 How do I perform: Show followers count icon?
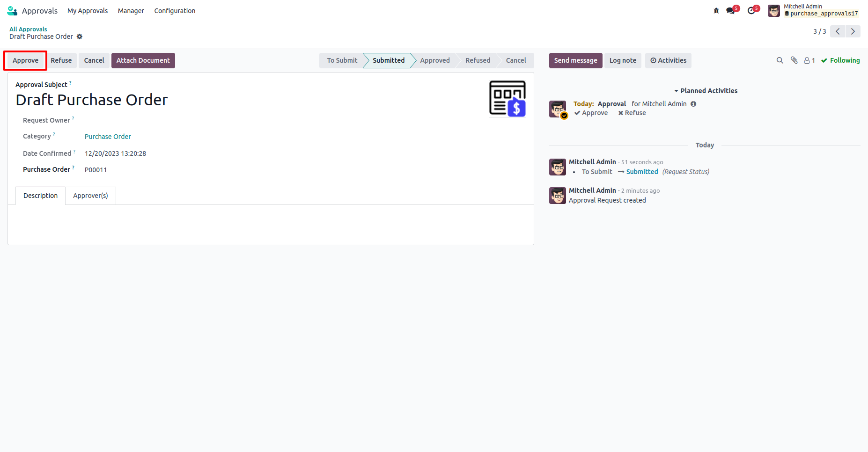[x=809, y=60]
